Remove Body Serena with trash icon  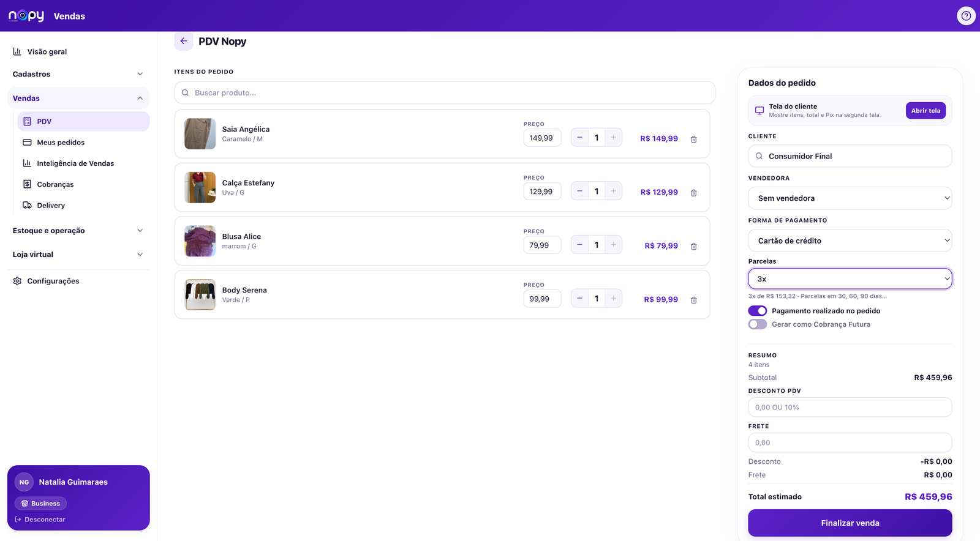coord(694,300)
